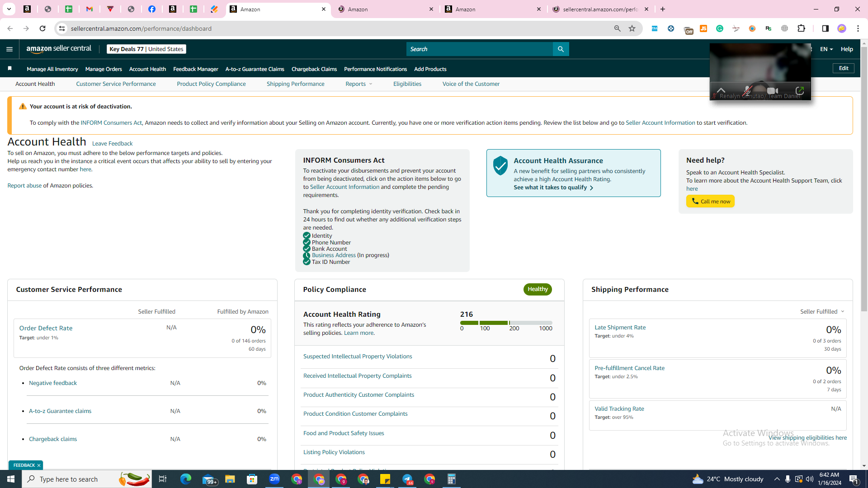Open Manage All Inventory in the navigation bar

(52, 69)
